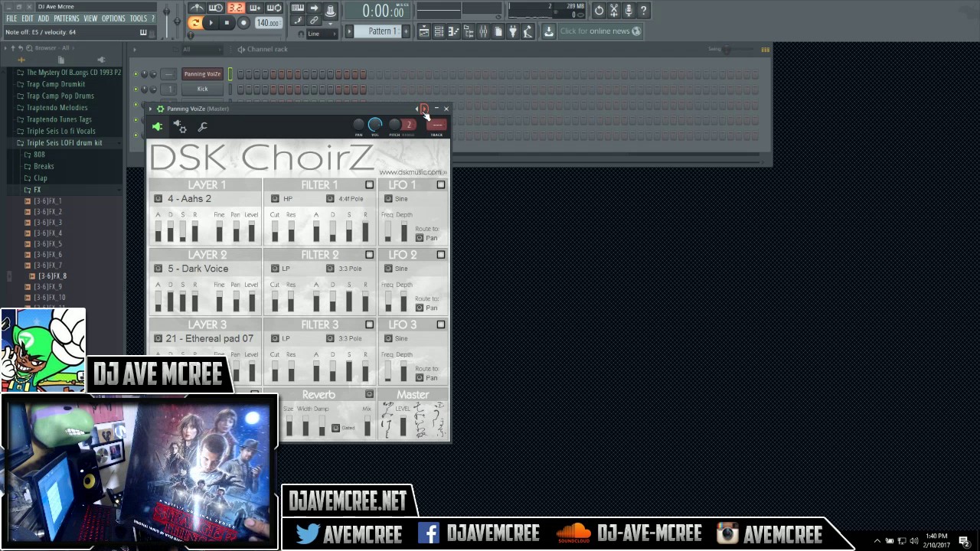The width and height of the screenshot is (980, 551).
Task: Adjust the plugin VOL knob
Action: coord(375,125)
